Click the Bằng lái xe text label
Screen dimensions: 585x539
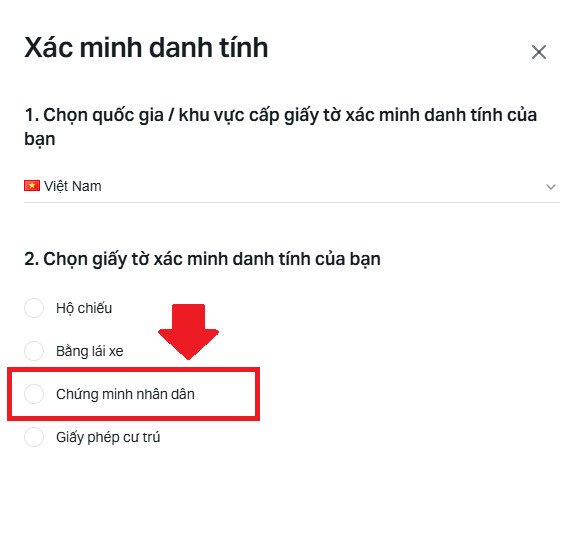pos(90,351)
